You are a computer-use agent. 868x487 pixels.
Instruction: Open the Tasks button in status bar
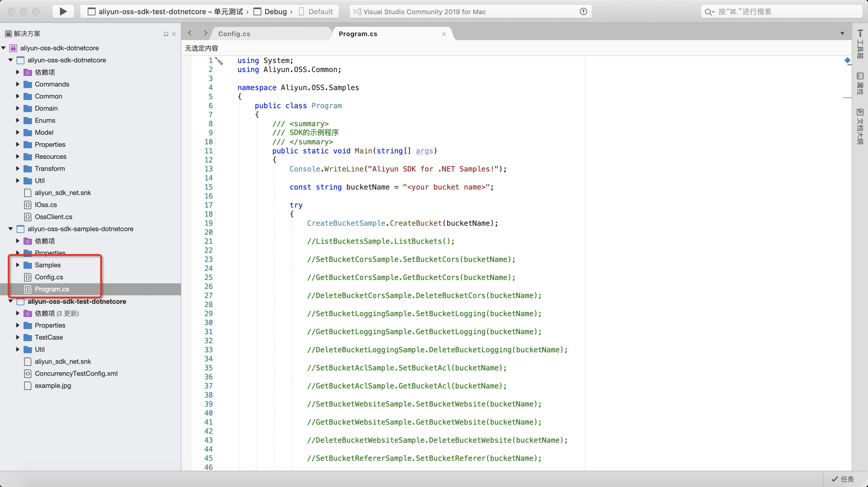point(843,479)
